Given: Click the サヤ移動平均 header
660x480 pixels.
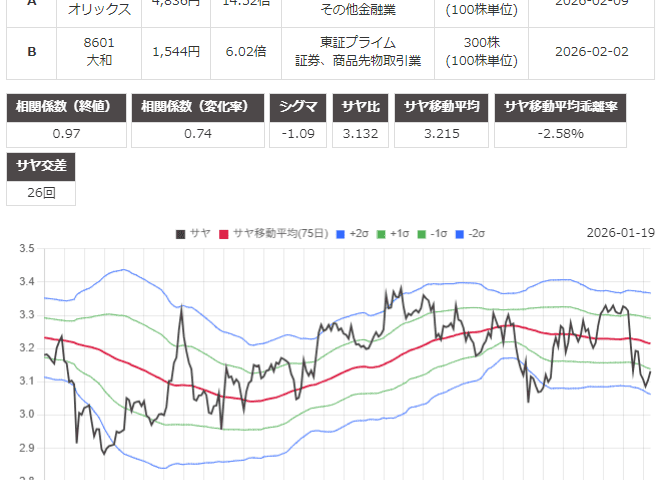Looking at the screenshot, I should tap(442, 108).
